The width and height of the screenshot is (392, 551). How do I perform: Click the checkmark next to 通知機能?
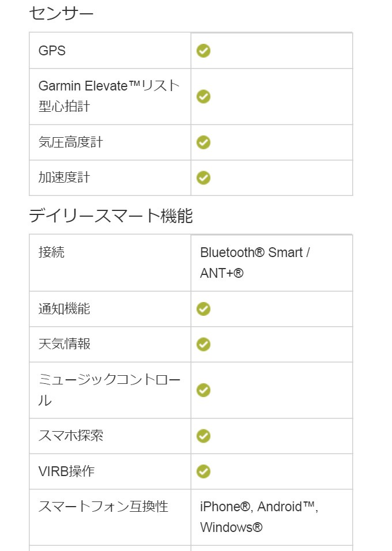[203, 309]
